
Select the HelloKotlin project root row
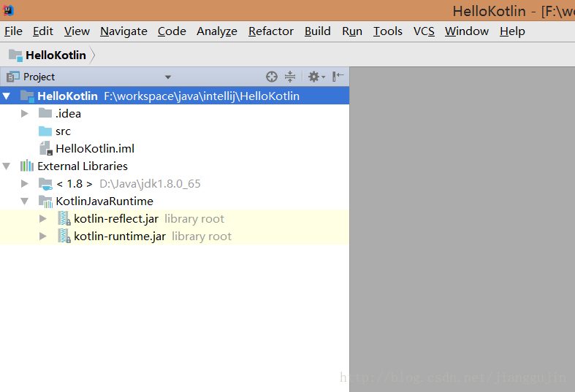pos(175,96)
